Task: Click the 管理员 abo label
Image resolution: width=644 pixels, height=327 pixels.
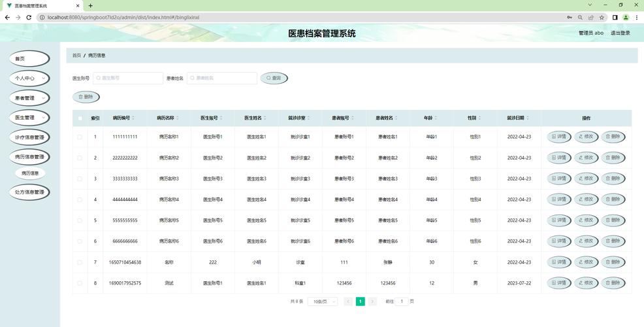Action: coord(591,33)
